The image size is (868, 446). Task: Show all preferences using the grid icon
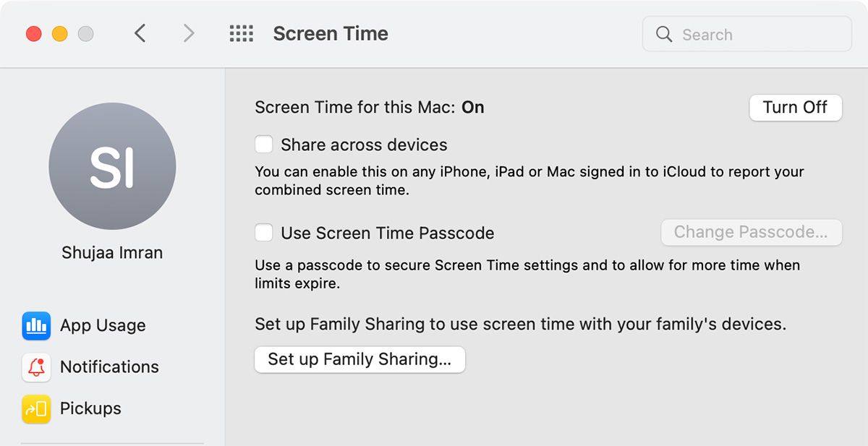[241, 33]
